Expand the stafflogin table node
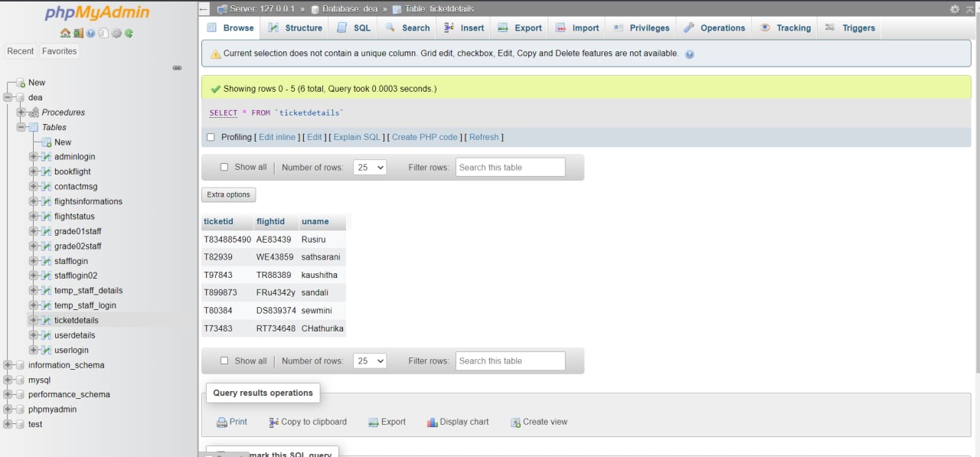The height and width of the screenshot is (457, 980). (33, 261)
